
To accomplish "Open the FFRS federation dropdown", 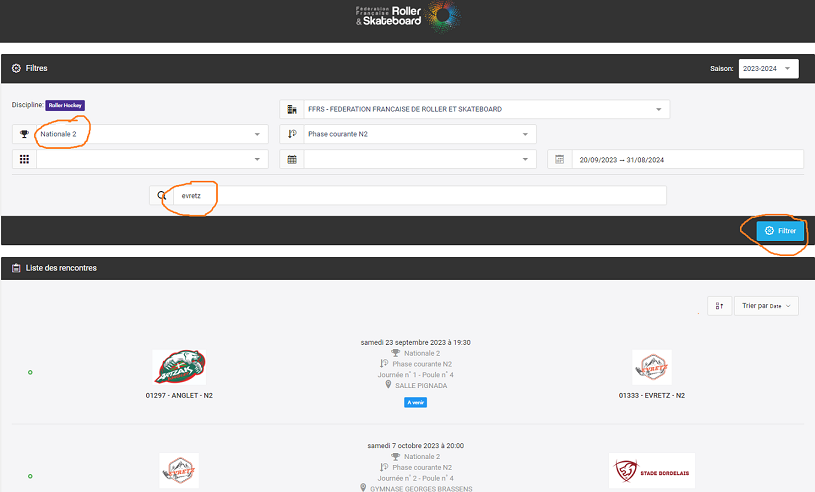I will click(487, 109).
